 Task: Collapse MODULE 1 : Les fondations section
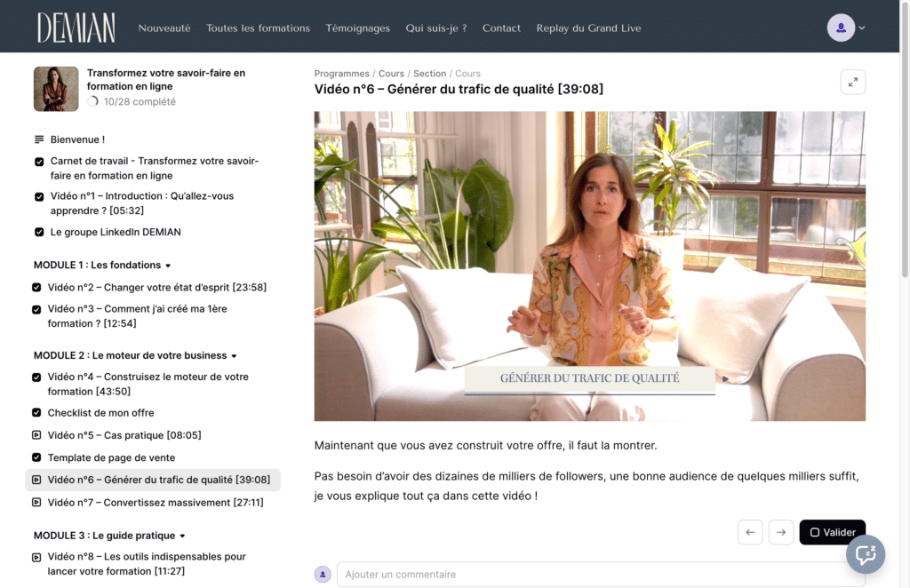[x=168, y=266]
